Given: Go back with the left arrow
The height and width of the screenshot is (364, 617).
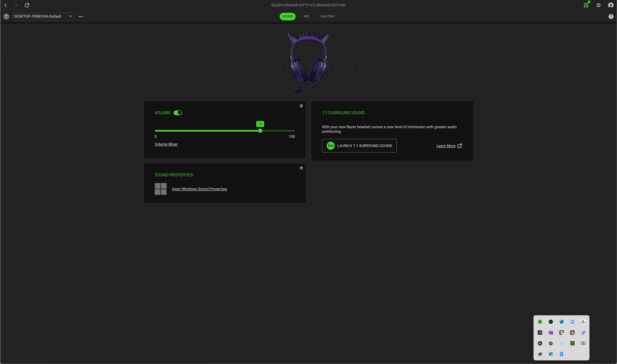Looking at the screenshot, I should tap(6, 5).
